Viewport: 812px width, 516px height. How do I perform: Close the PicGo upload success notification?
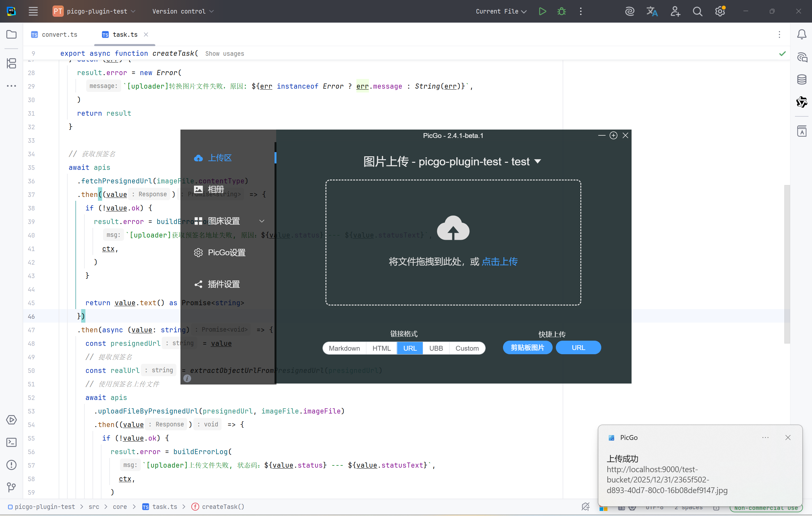point(788,437)
